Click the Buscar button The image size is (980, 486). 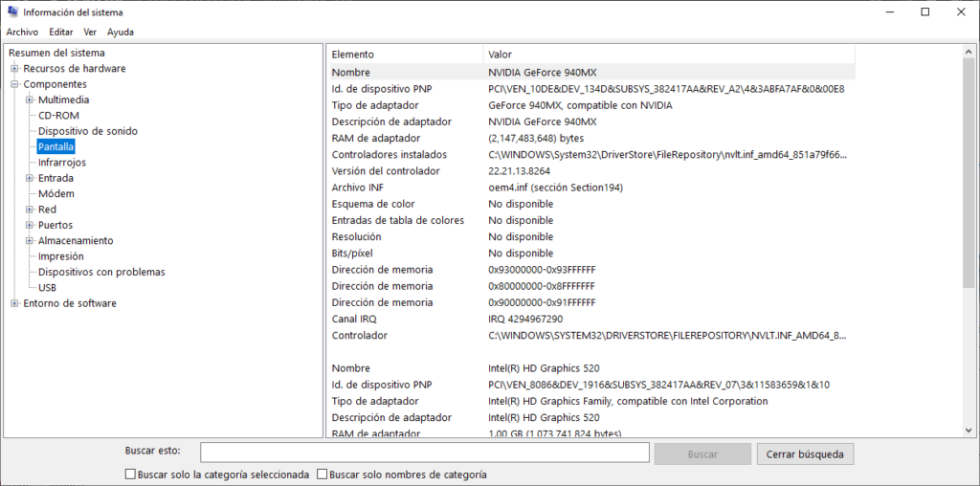(x=702, y=454)
